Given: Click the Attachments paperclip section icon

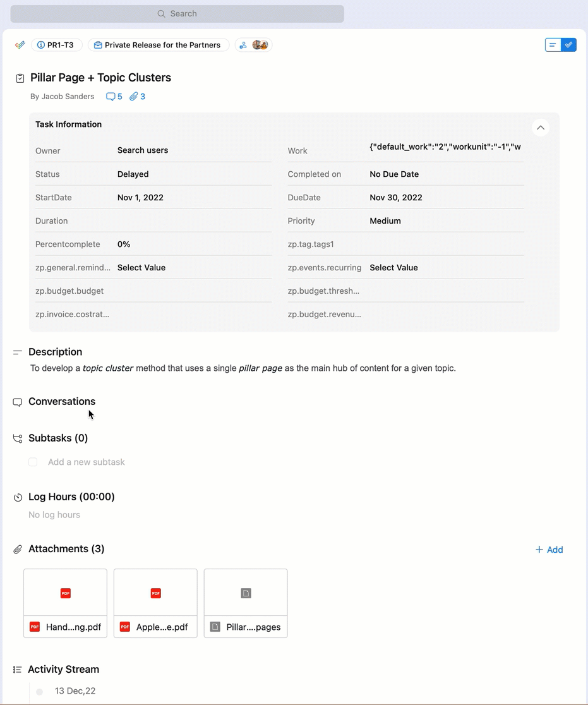Looking at the screenshot, I should (18, 550).
